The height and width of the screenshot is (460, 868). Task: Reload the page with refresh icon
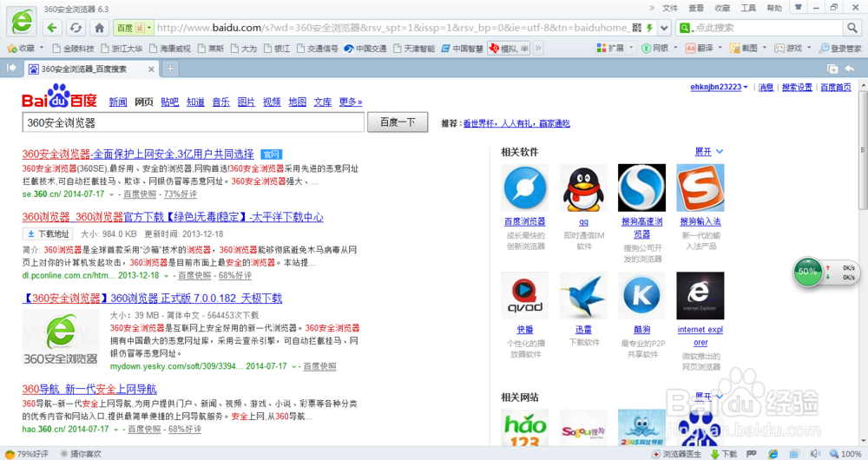coord(76,28)
